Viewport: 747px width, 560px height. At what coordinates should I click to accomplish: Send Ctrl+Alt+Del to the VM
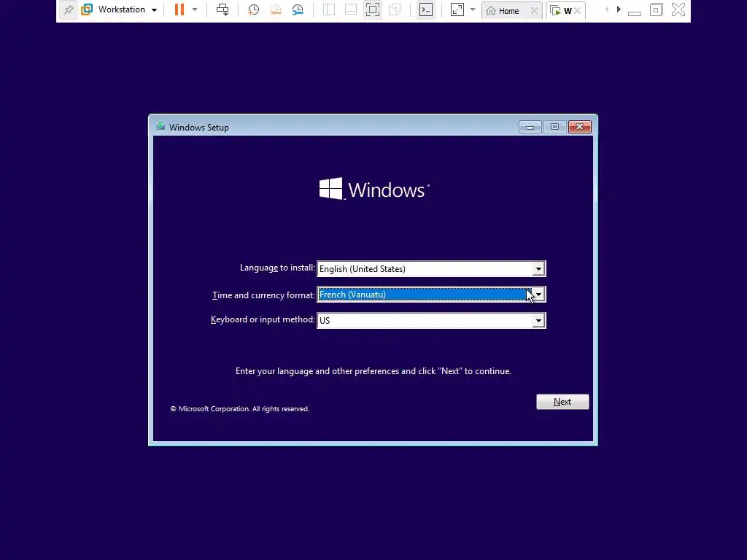pyautogui.click(x=222, y=9)
